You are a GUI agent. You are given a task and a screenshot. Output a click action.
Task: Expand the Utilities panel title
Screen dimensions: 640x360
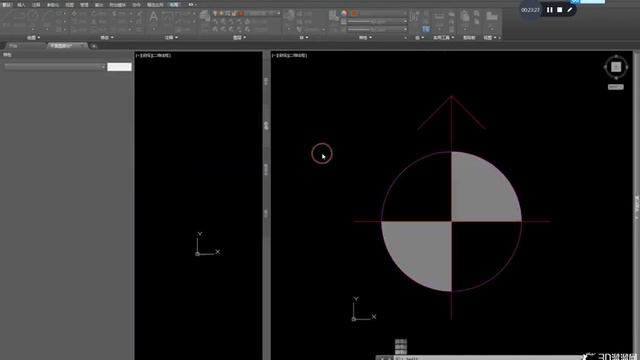coord(443,38)
